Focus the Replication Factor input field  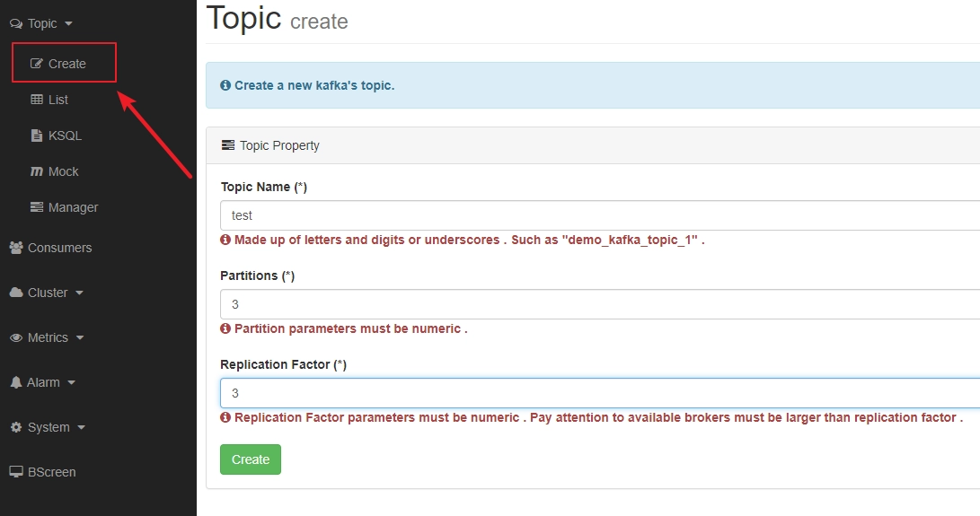[600, 393]
